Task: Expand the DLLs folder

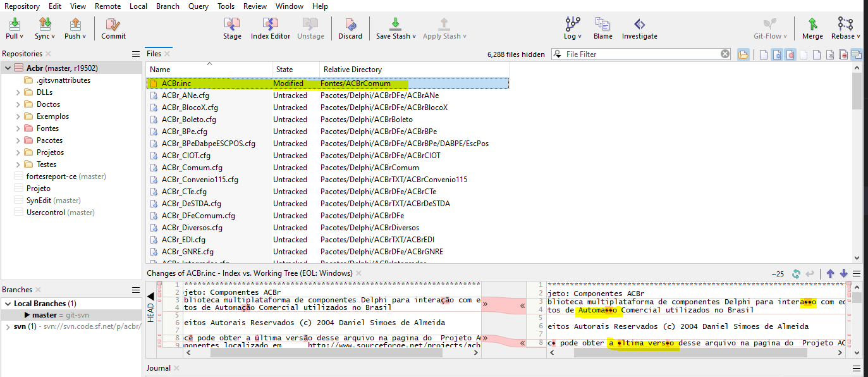Action: pyautogui.click(x=18, y=92)
